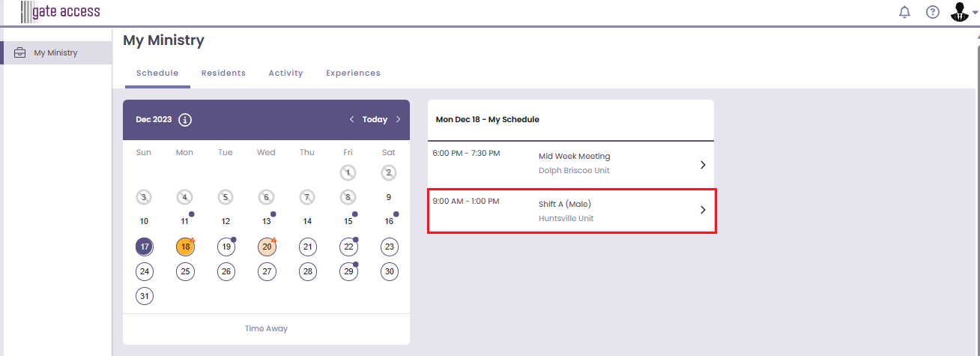Viewport: 980px width, 356px height.
Task: Click the 6:00 PM - 7:30 PM time
Action: coord(466,153)
